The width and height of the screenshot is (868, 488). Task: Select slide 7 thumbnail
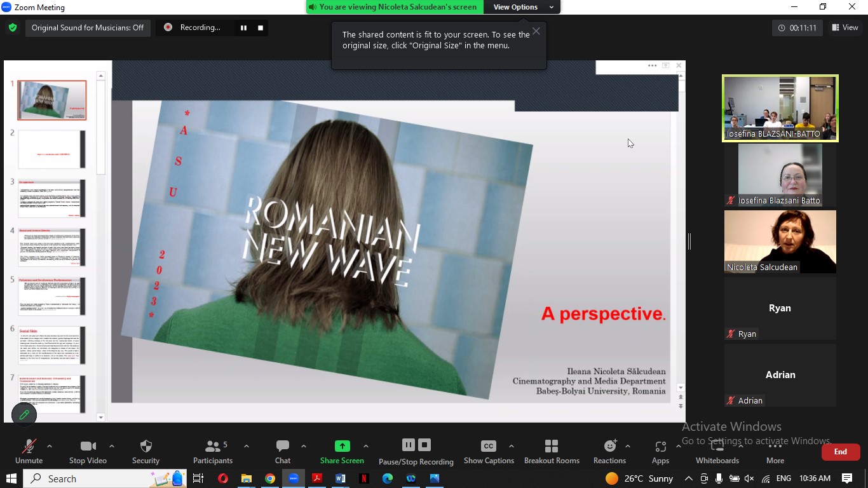(x=51, y=394)
